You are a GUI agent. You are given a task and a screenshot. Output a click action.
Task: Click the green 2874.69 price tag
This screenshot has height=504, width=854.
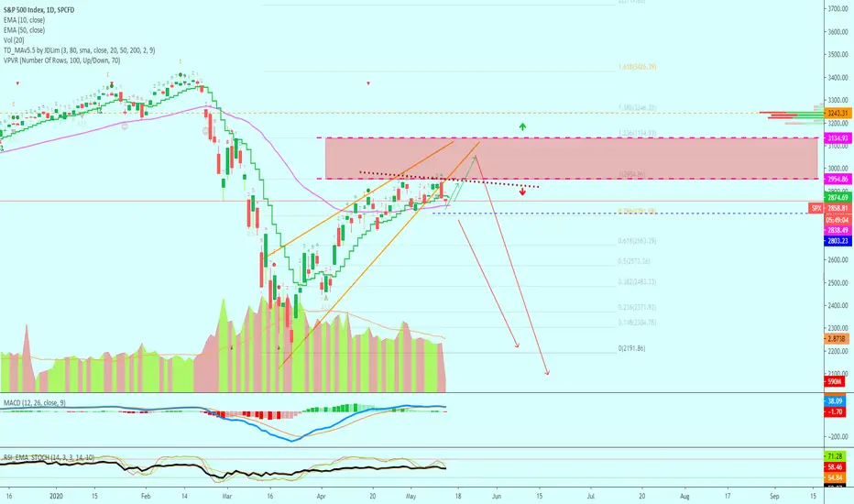(x=838, y=197)
